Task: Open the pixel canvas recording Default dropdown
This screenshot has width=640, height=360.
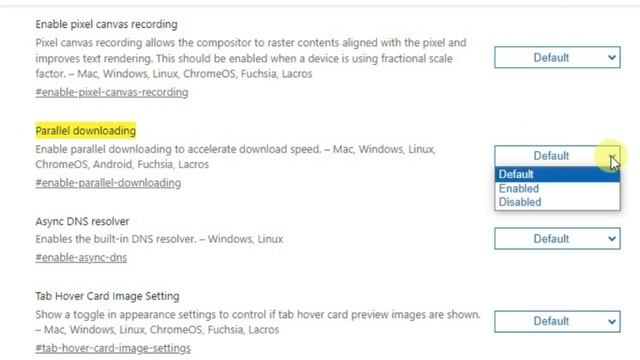Action: click(x=557, y=58)
